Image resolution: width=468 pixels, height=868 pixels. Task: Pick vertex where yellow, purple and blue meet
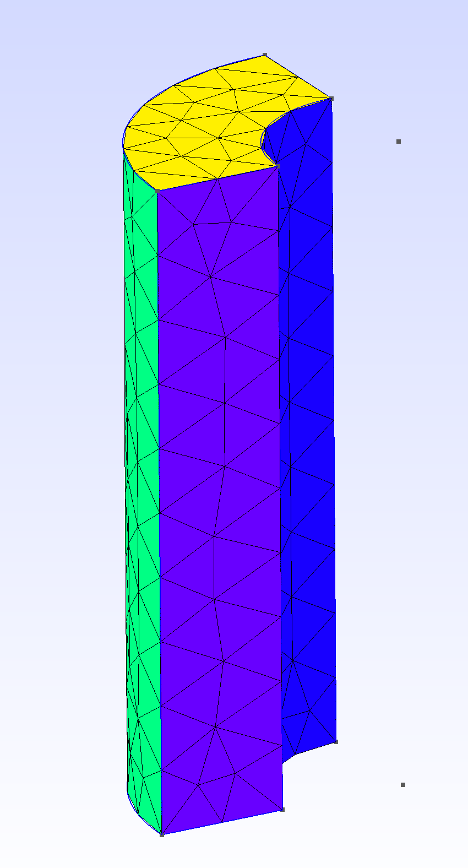[279, 166]
